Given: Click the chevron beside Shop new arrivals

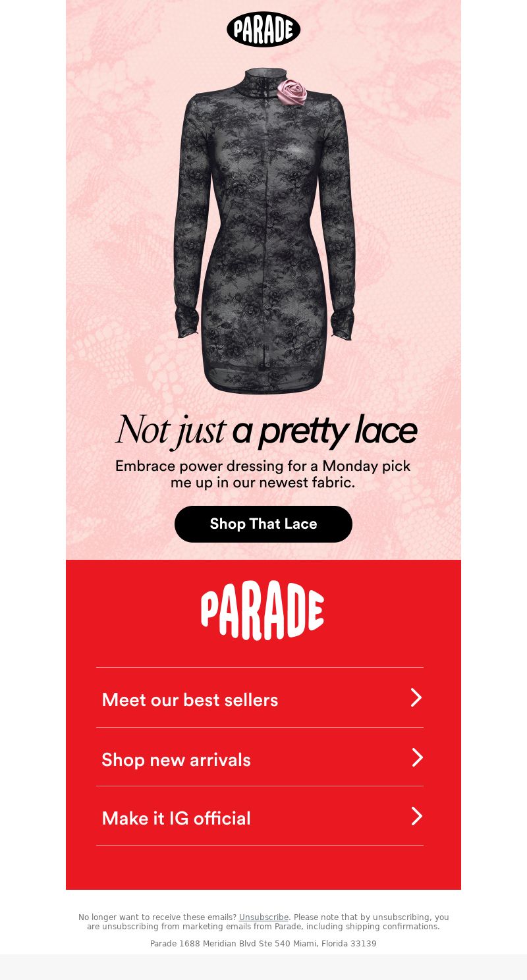Looking at the screenshot, I should click(417, 757).
